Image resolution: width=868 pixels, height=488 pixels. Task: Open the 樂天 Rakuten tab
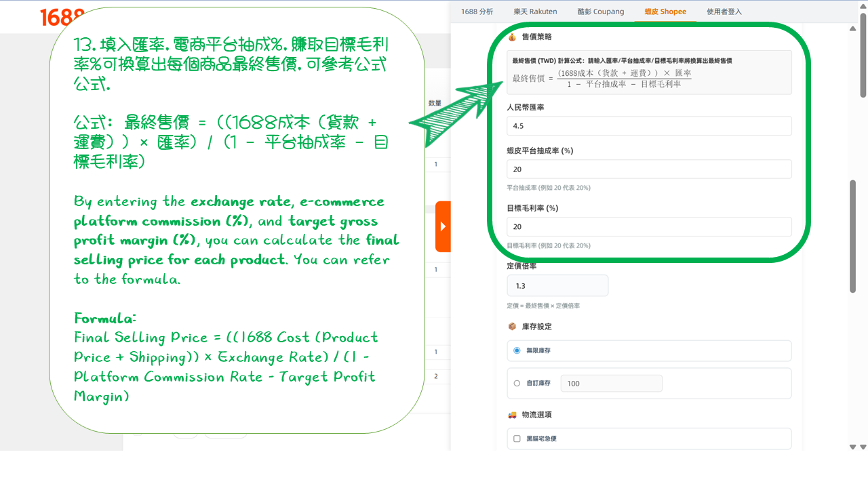(x=535, y=11)
